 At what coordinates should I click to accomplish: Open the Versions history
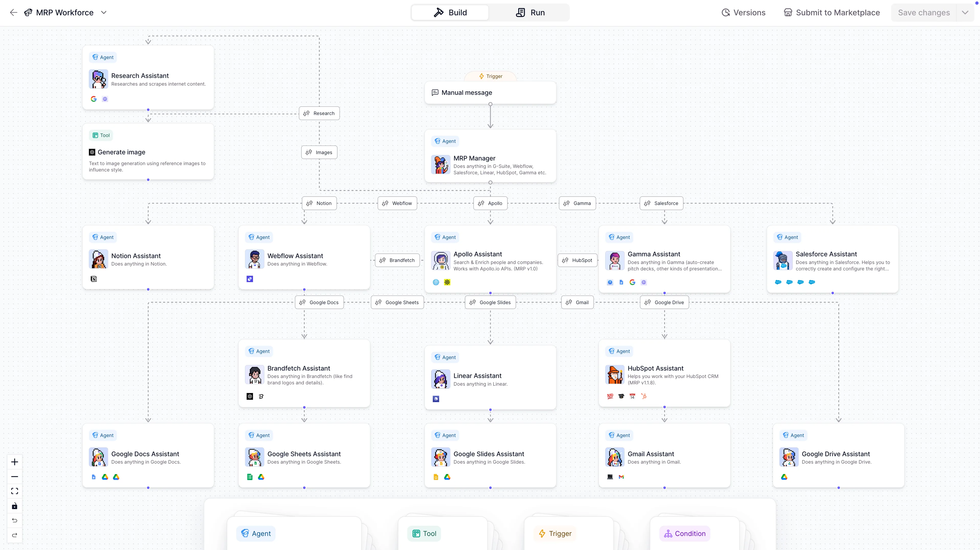[x=743, y=13]
